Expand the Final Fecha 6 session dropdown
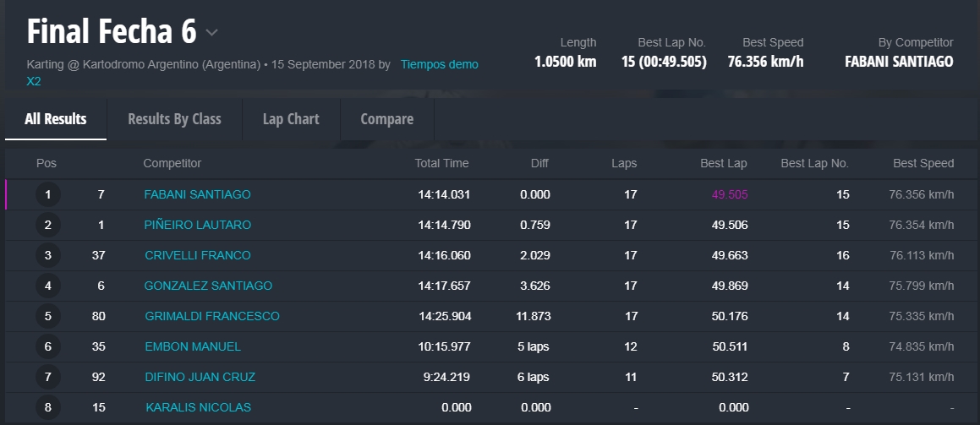980x425 pixels. click(211, 33)
